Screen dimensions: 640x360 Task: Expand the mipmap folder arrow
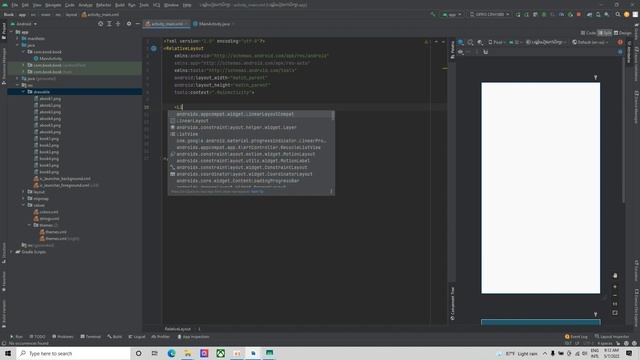(x=24, y=198)
